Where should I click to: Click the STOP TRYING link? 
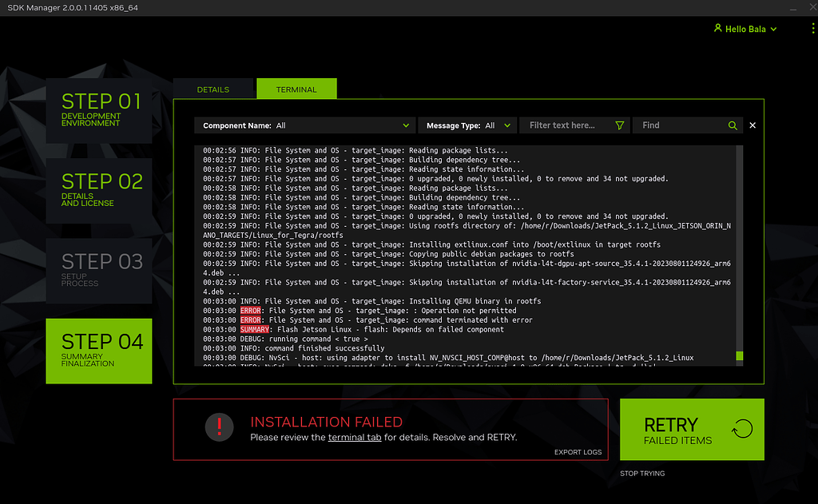(x=641, y=473)
